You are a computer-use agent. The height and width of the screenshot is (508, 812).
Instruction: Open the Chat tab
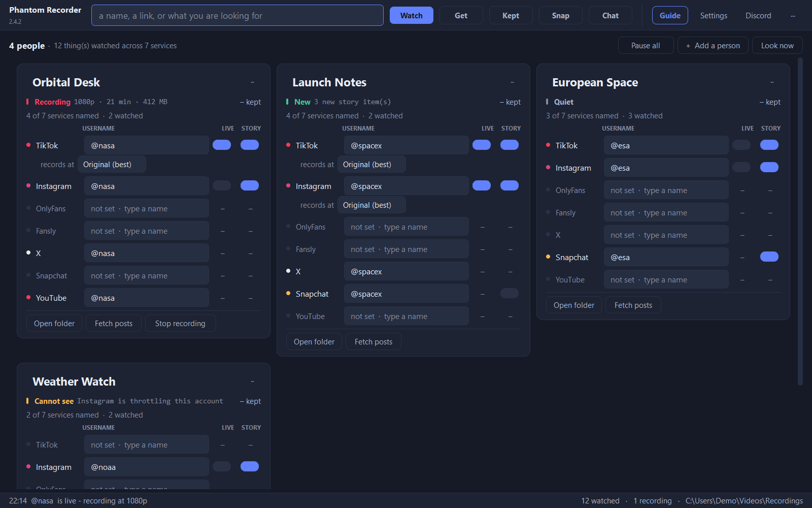(610, 16)
